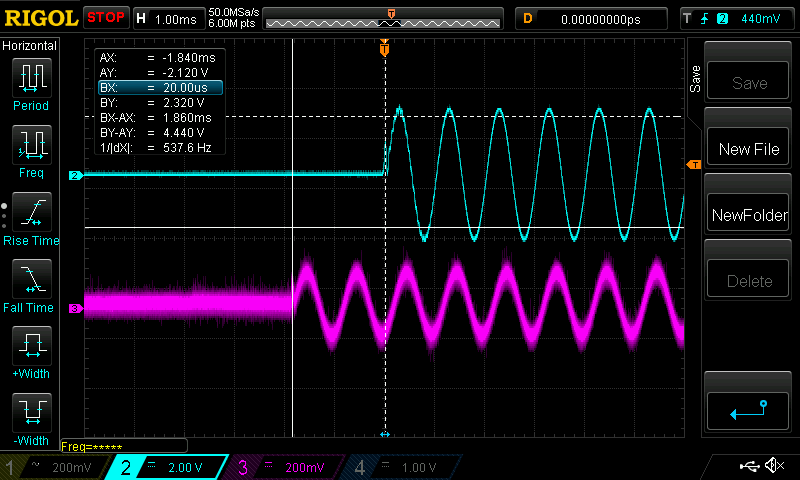Click the AX cursor value -1.840ms
This screenshot has height=480, width=800.
click(x=189, y=58)
